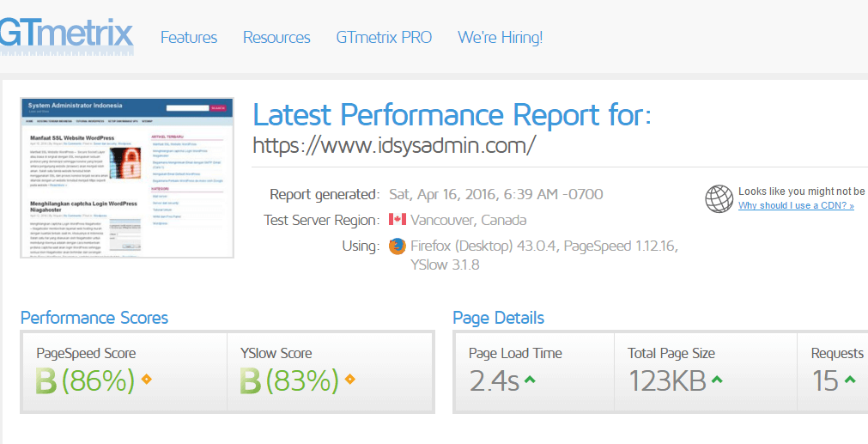Viewport: 868px width, 444px height.
Task: Open the Features menu
Action: point(189,38)
